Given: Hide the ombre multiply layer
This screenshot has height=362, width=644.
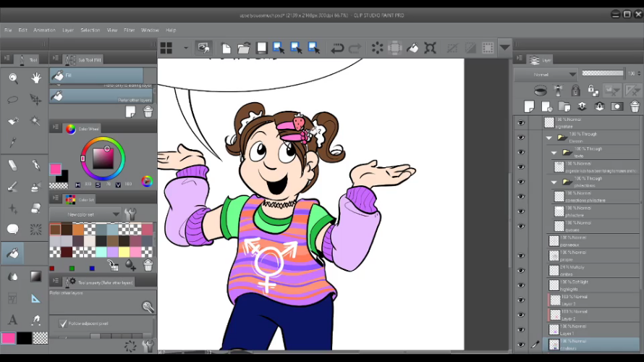Looking at the screenshot, I should tap(521, 271).
